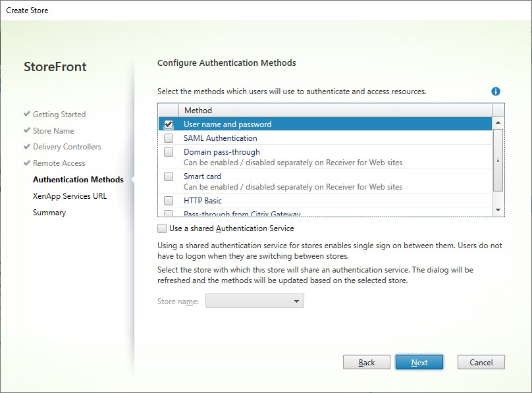This screenshot has height=393, width=532.
Task: Open the Store name dropdown
Action: tap(255, 301)
